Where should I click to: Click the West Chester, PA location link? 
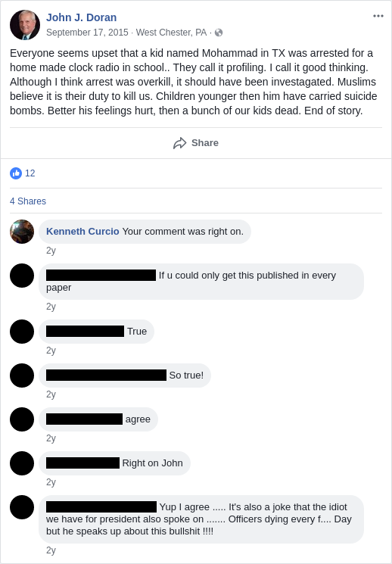pos(171,33)
